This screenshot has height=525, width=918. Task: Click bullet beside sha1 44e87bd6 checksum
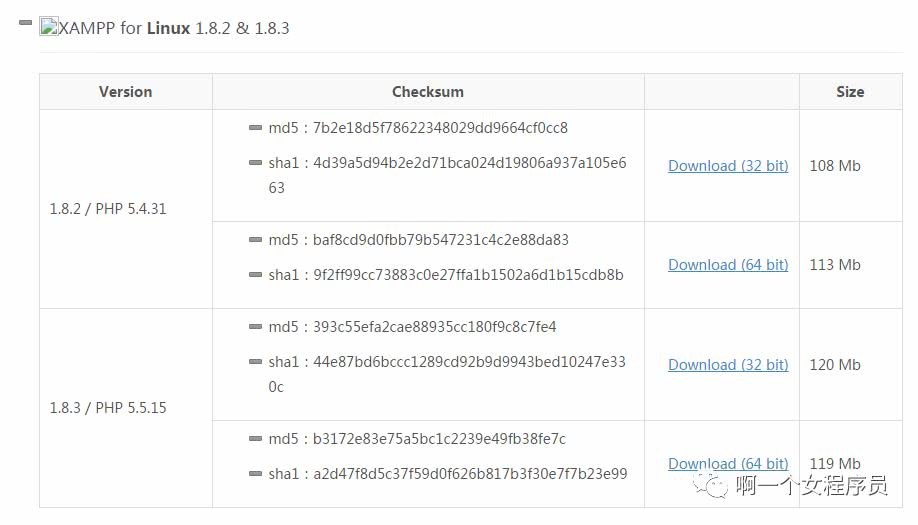(255, 362)
